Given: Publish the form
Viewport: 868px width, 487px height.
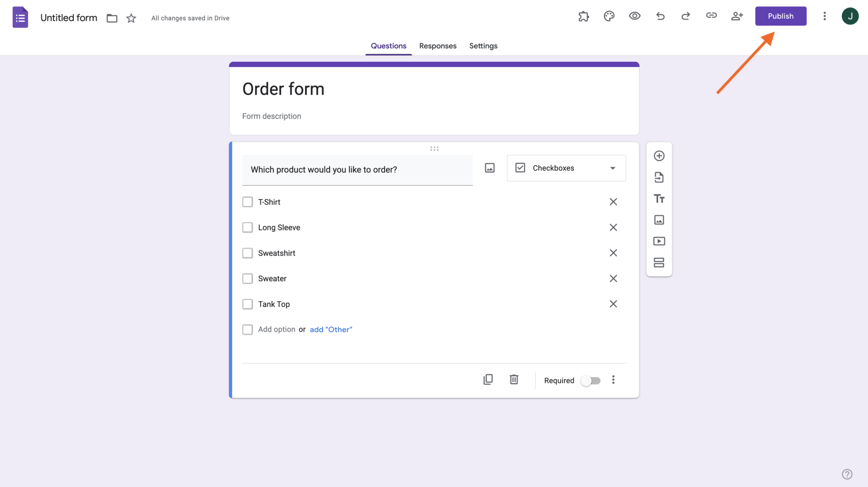Looking at the screenshot, I should point(780,16).
